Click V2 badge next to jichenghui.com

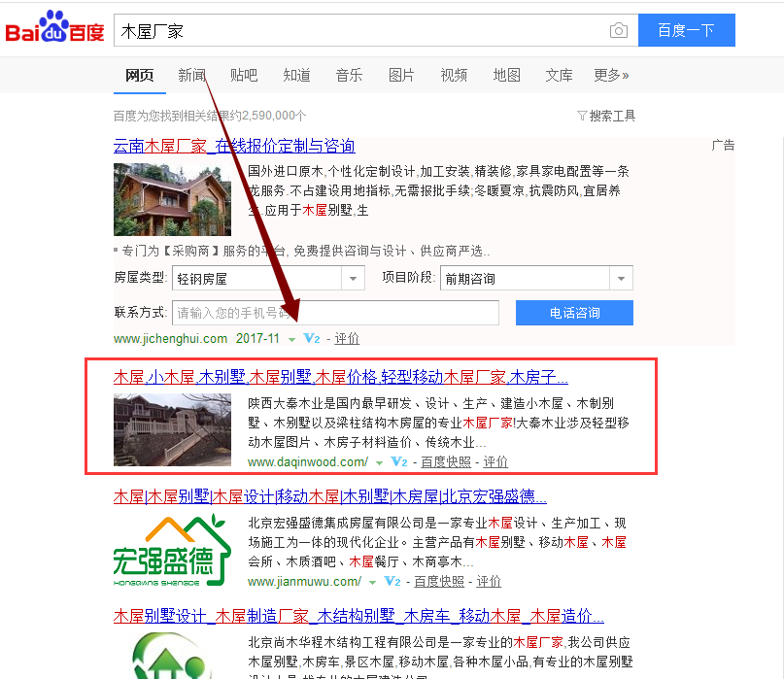[x=312, y=338]
